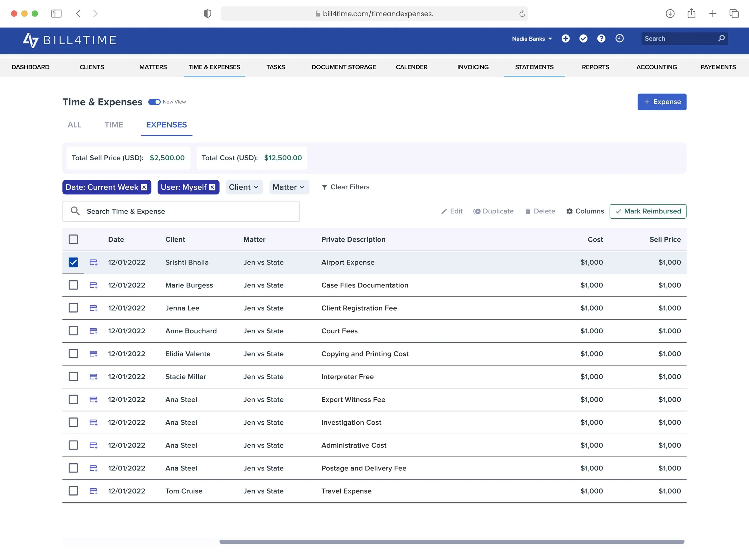
Task: Click expense icon on Marie Burgess row
Action: pyautogui.click(x=93, y=285)
